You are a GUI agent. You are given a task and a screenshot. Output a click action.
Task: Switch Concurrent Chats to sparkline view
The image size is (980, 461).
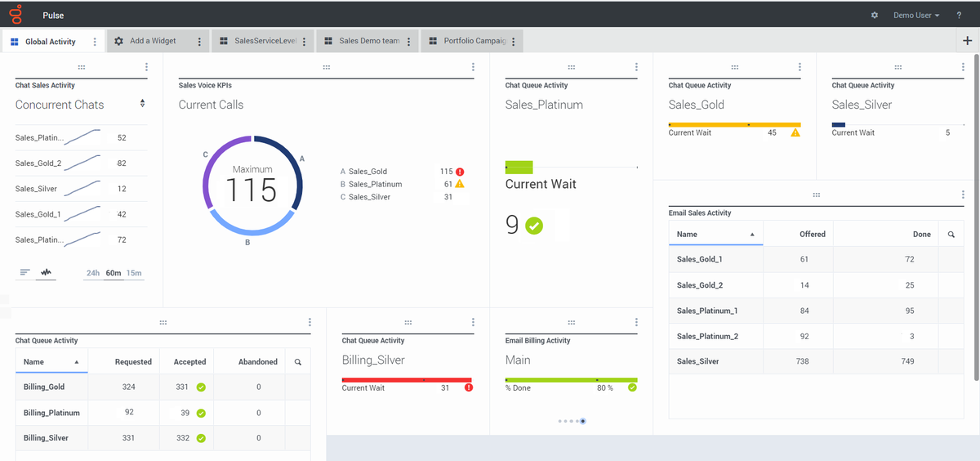[46, 273]
